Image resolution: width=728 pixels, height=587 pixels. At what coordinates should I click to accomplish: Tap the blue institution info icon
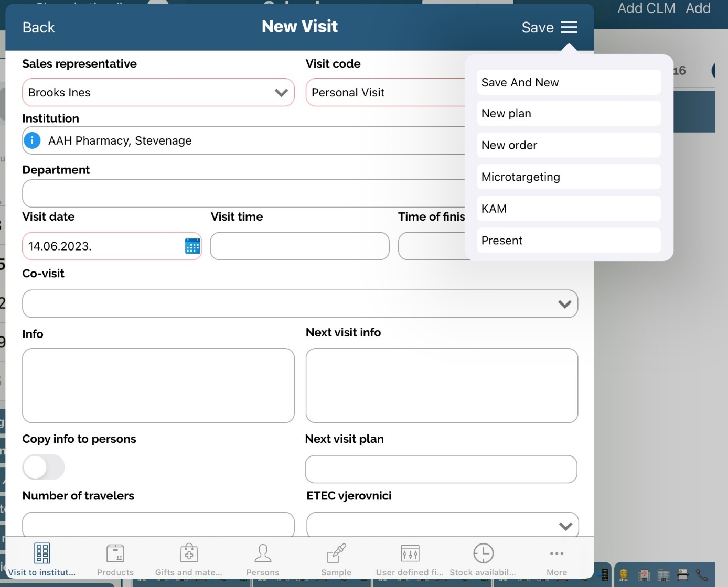pos(33,140)
